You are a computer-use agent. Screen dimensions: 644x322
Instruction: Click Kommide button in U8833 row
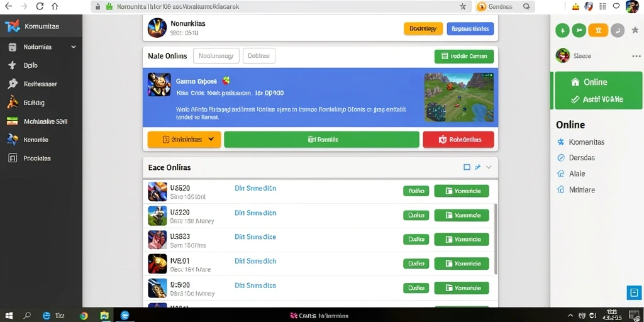(x=462, y=239)
